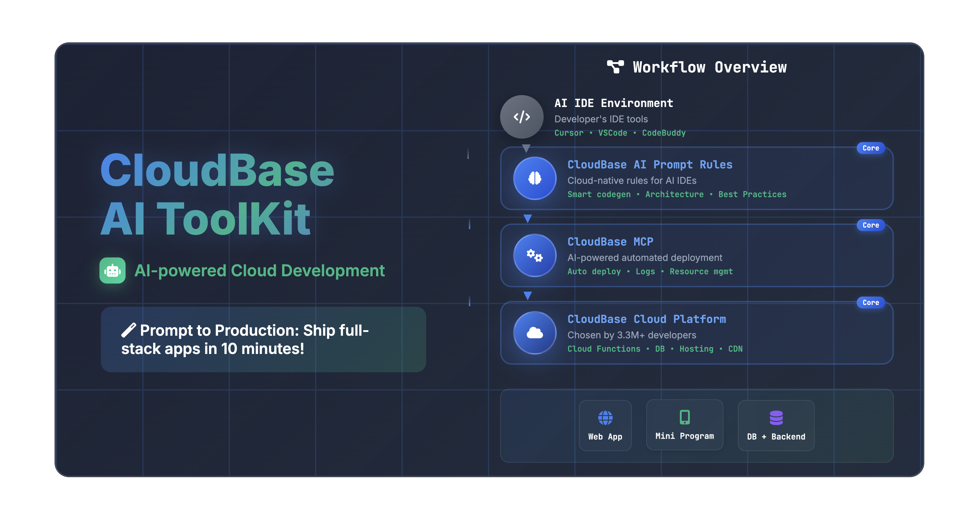Click the brain icon in Prompt Rules card
Viewport: 980px width, 523px height.
535,178
